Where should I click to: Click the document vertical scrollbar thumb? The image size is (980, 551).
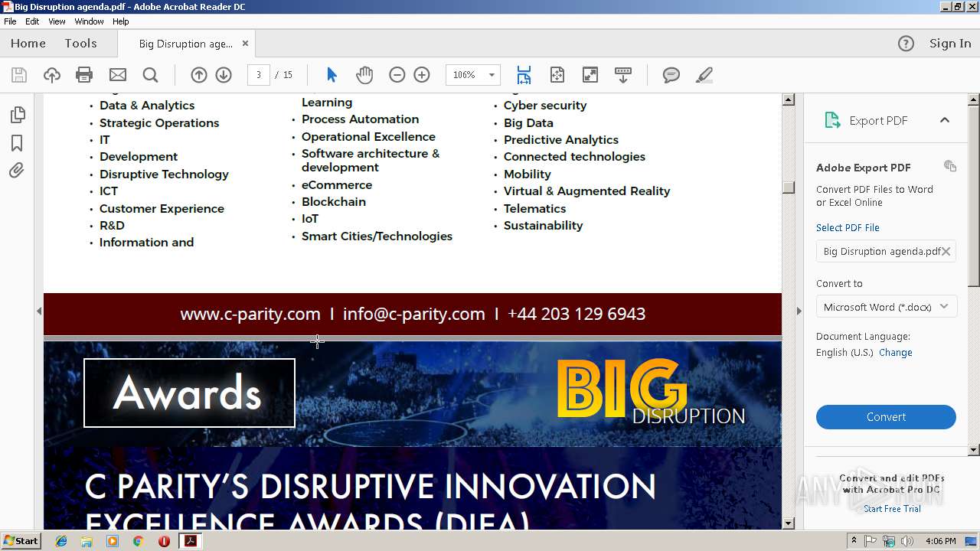point(789,187)
